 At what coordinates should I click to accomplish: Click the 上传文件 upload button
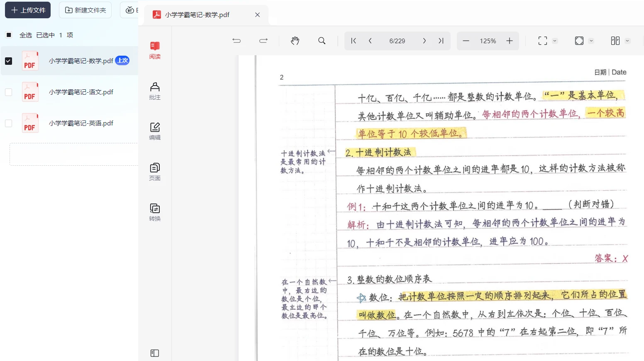pos(28,10)
